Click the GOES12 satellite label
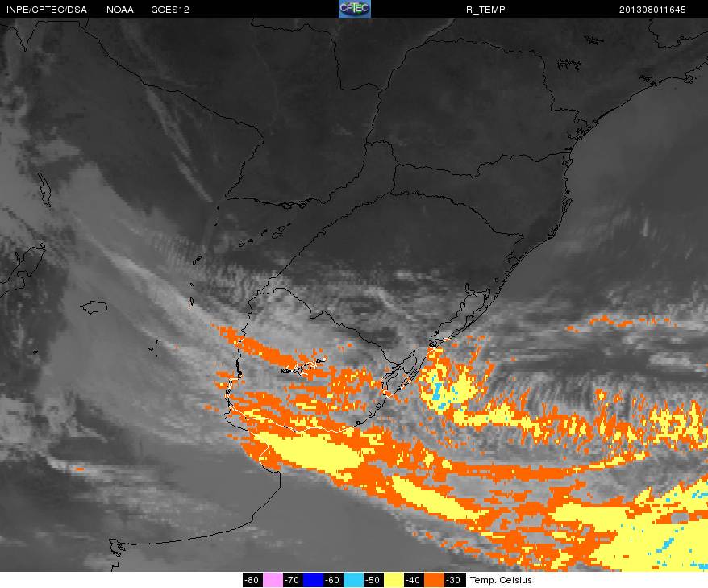Screen dimensions: 708x588 170,10
